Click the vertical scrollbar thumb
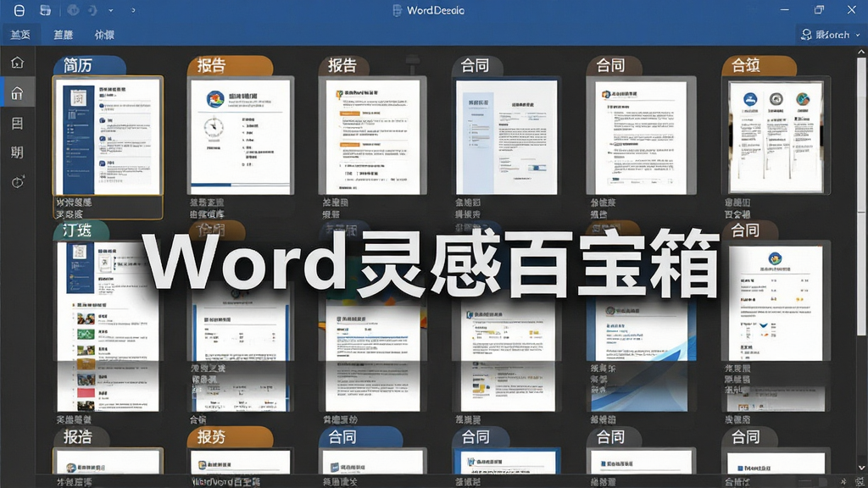This screenshot has width=868, height=488. 861,197
